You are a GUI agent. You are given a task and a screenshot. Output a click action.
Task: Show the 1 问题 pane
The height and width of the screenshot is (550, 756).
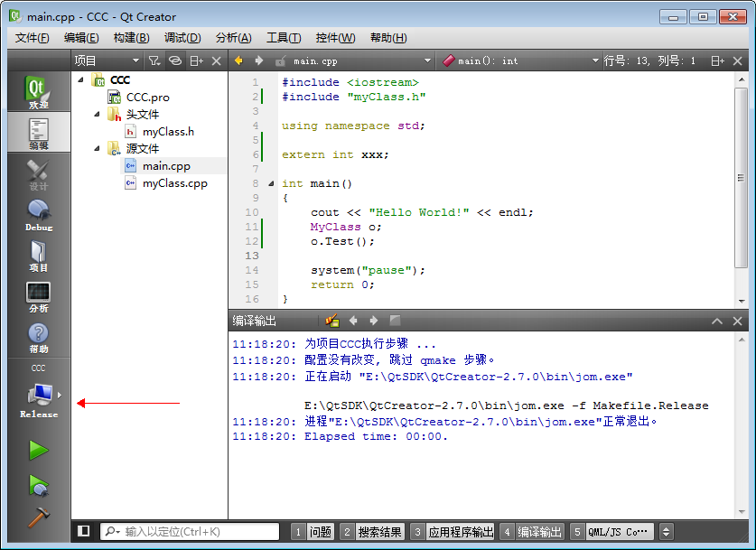pos(313,531)
